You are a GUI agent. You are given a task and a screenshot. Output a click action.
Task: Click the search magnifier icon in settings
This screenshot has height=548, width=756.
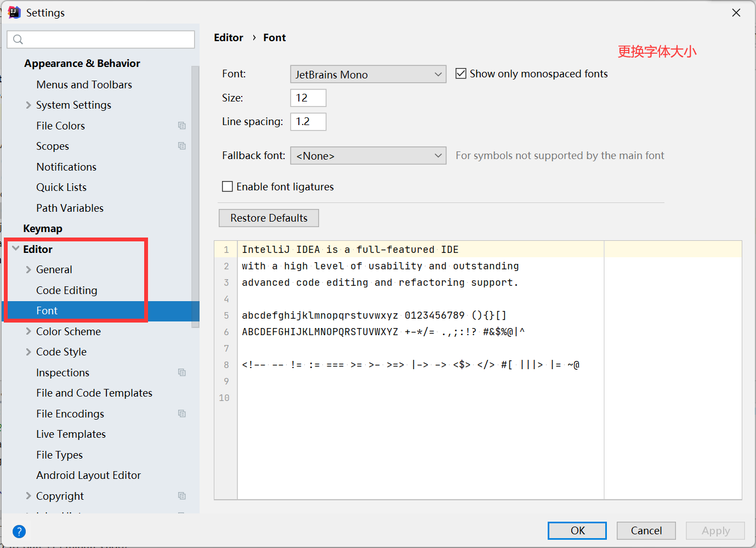click(x=18, y=39)
